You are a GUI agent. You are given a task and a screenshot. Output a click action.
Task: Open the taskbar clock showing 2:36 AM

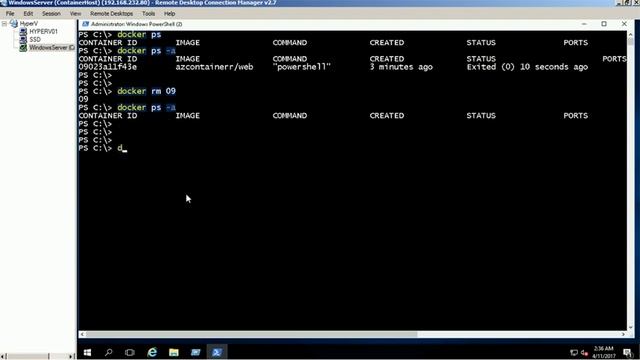coord(604,352)
